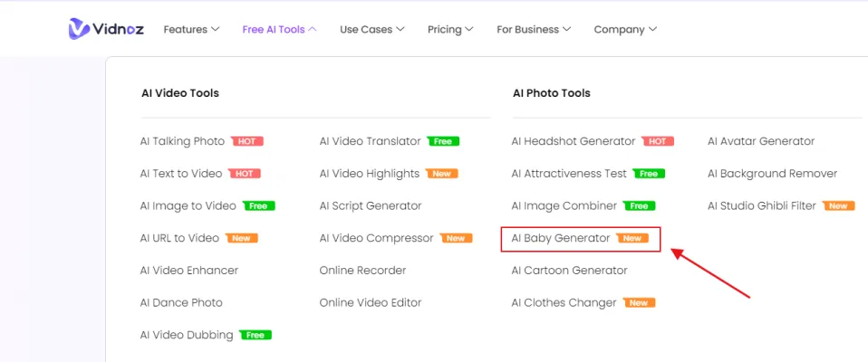Click the New badge beside AI URL to Video

point(241,239)
